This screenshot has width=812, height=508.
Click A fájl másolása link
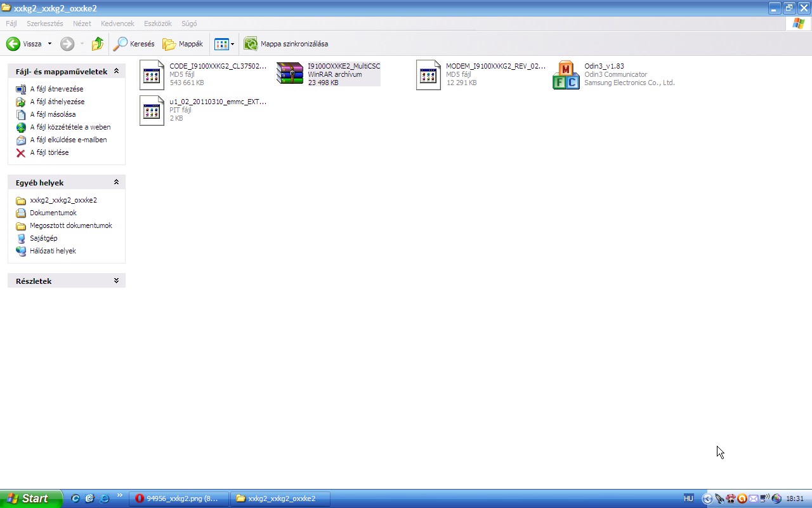pyautogui.click(x=53, y=114)
